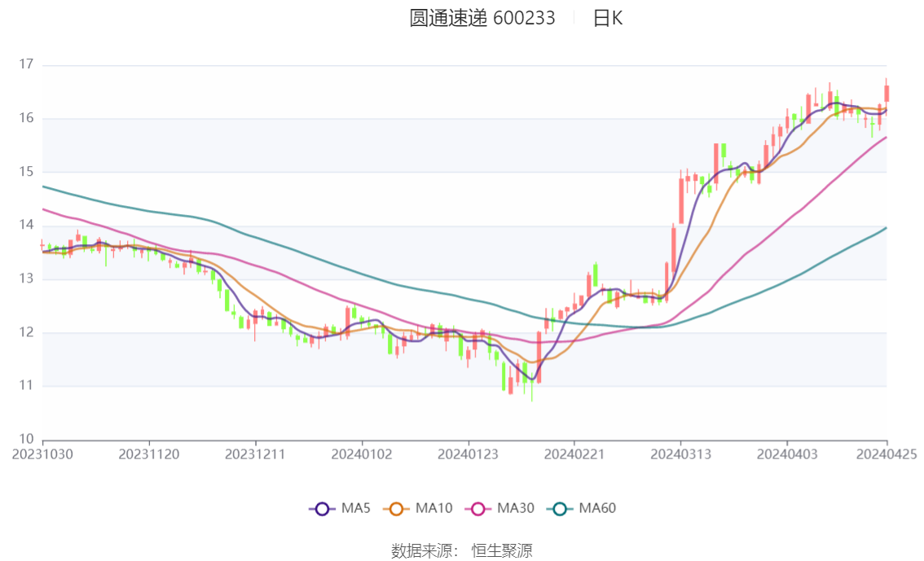The image size is (924, 561).
Task: Click the last red candlestick at 20240425
Action: (x=887, y=93)
